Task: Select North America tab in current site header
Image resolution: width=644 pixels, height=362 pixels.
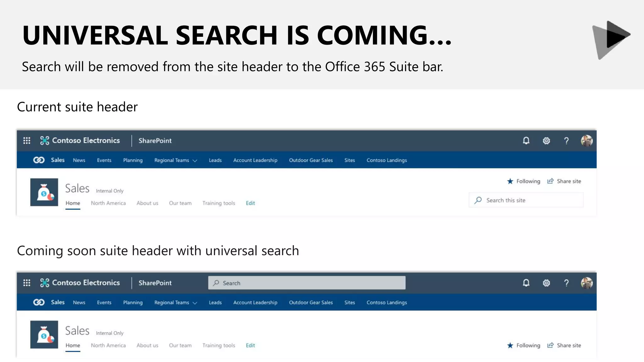Action: click(108, 203)
